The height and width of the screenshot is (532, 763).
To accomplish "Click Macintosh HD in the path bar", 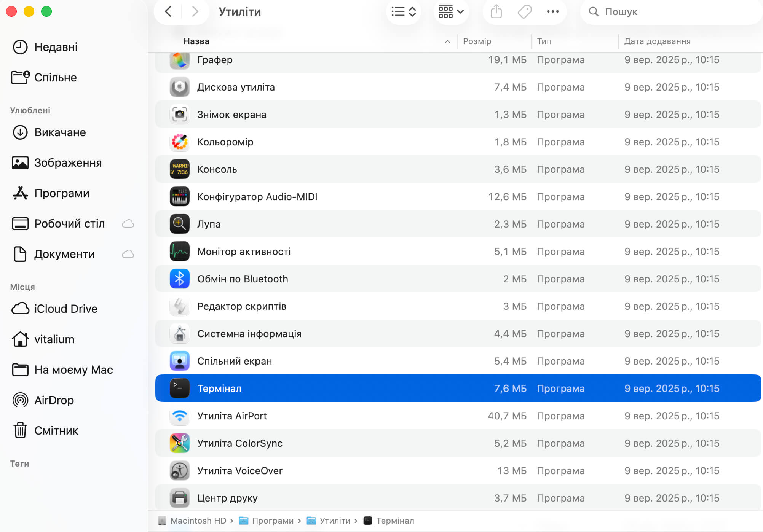I will (x=192, y=521).
